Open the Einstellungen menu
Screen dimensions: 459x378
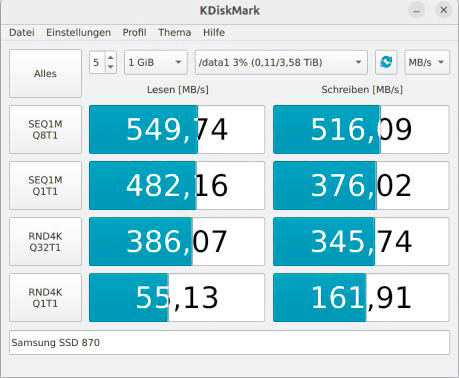coord(78,33)
